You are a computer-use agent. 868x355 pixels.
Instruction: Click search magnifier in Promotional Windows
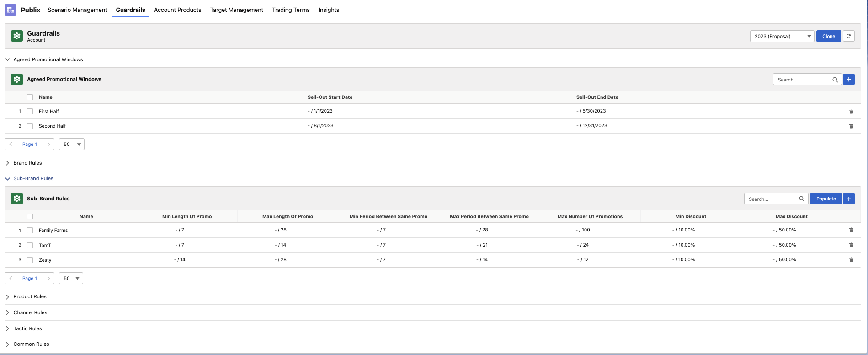tap(835, 80)
